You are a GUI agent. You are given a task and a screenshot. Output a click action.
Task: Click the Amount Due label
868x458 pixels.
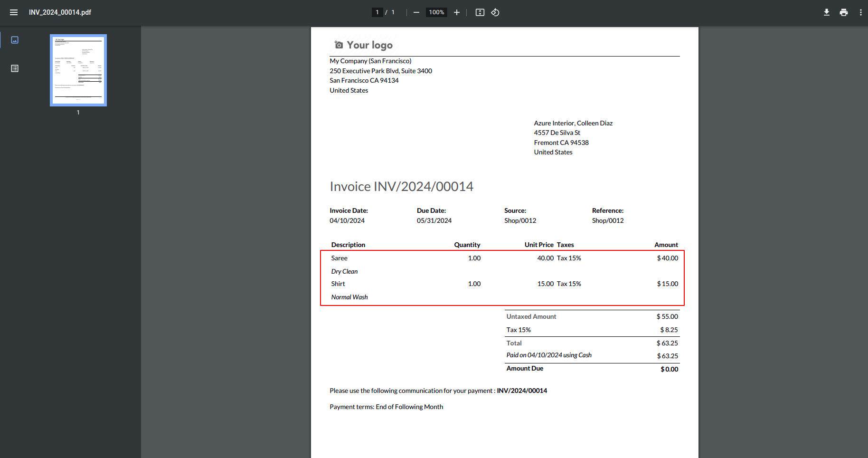[x=525, y=369]
